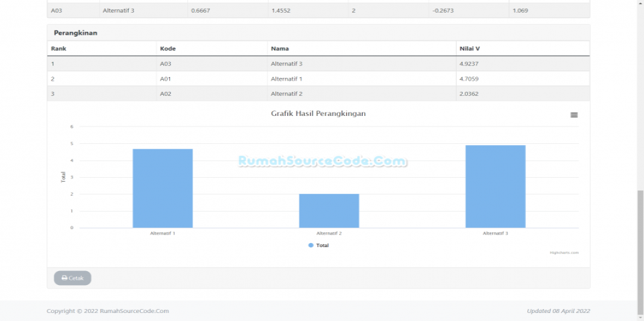
Task: Click the Alternatif 1 name in ranking table
Action: click(287, 79)
